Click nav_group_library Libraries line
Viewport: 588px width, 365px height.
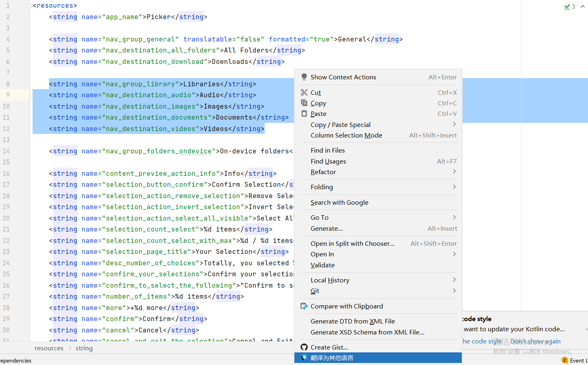point(153,84)
